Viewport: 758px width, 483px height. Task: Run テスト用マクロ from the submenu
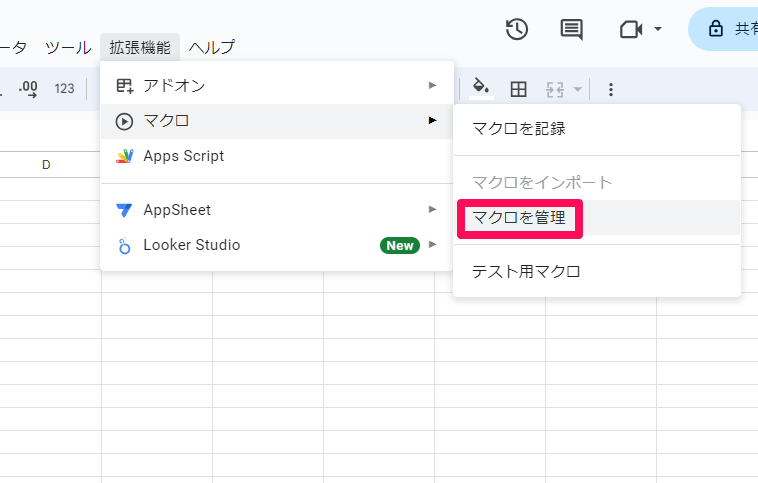tap(597, 272)
